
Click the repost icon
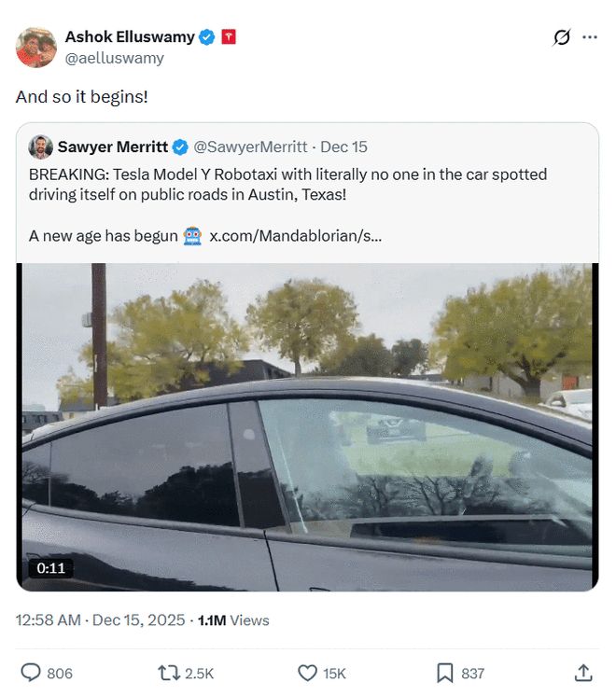pos(169,673)
